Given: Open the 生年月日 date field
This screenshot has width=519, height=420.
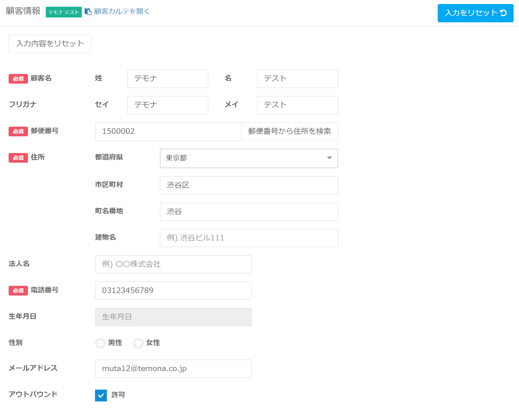Looking at the screenshot, I should tap(173, 317).
